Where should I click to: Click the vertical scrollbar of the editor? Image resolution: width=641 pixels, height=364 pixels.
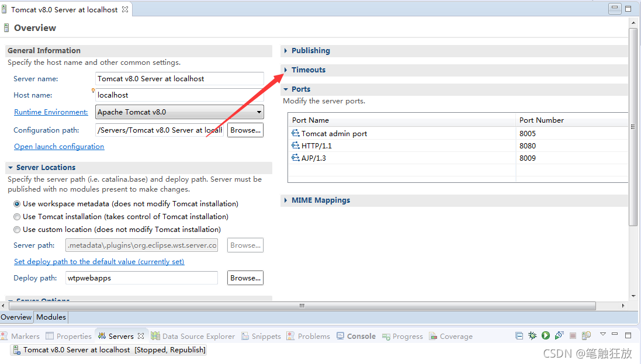coord(633,127)
